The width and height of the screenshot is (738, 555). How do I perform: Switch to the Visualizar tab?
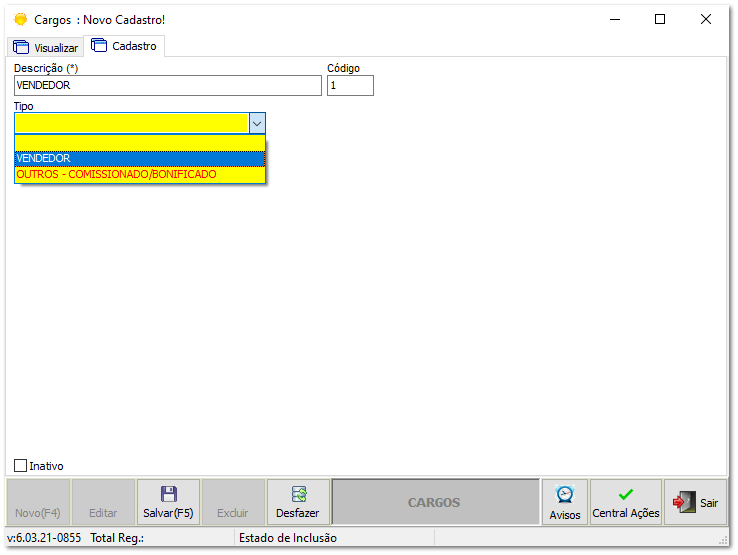click(45, 47)
